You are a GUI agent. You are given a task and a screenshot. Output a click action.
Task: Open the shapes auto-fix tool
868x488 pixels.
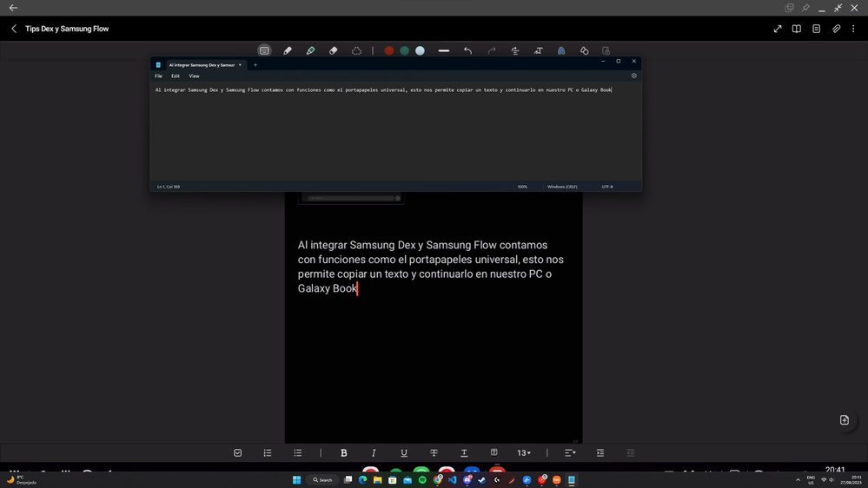click(x=585, y=50)
